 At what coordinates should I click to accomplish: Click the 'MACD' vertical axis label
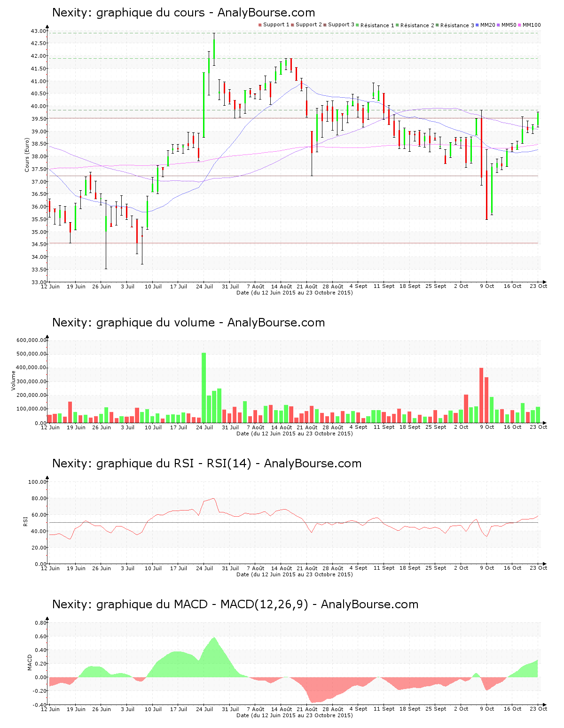point(30,662)
